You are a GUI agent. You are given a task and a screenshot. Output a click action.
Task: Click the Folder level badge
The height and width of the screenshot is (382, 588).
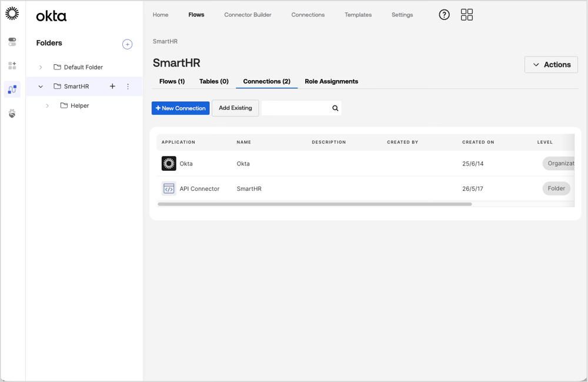click(x=556, y=188)
